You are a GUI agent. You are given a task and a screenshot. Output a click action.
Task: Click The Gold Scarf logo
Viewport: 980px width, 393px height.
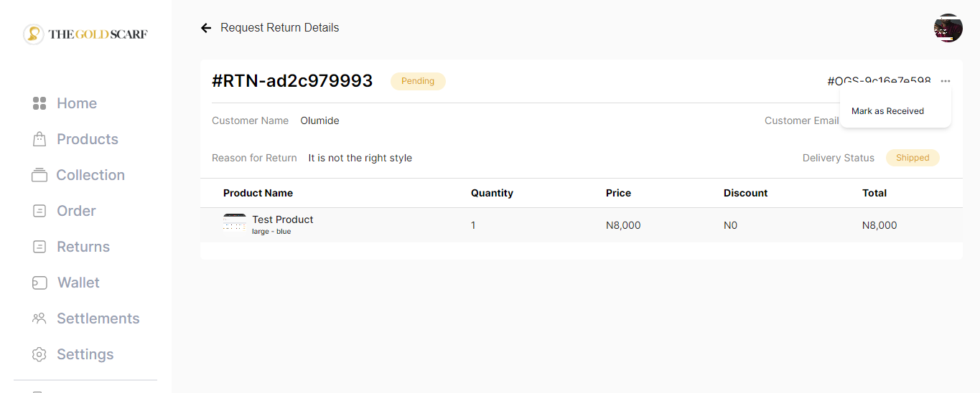[85, 34]
